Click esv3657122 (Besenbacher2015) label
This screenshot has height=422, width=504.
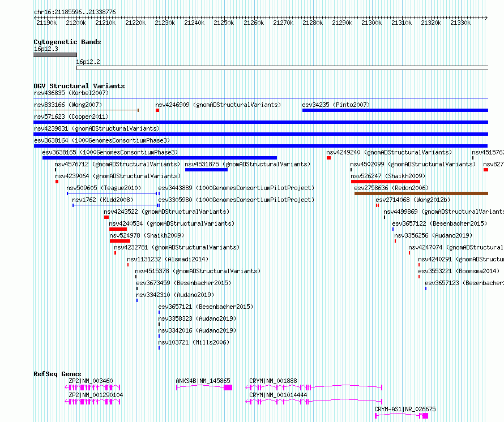(439, 223)
